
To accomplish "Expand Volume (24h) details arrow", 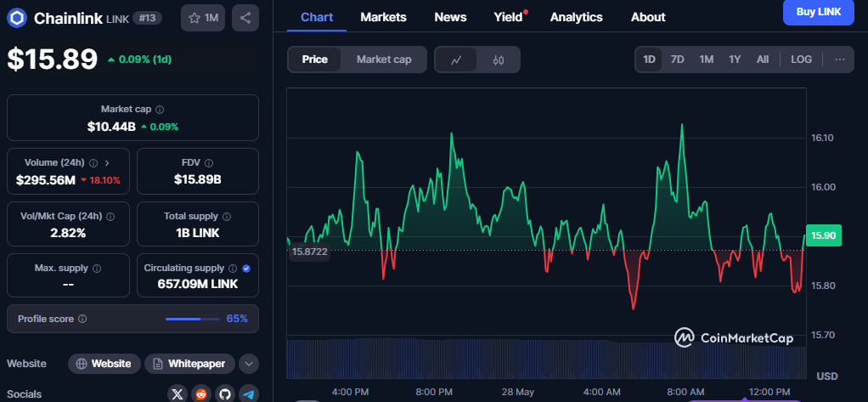I will pos(107,163).
